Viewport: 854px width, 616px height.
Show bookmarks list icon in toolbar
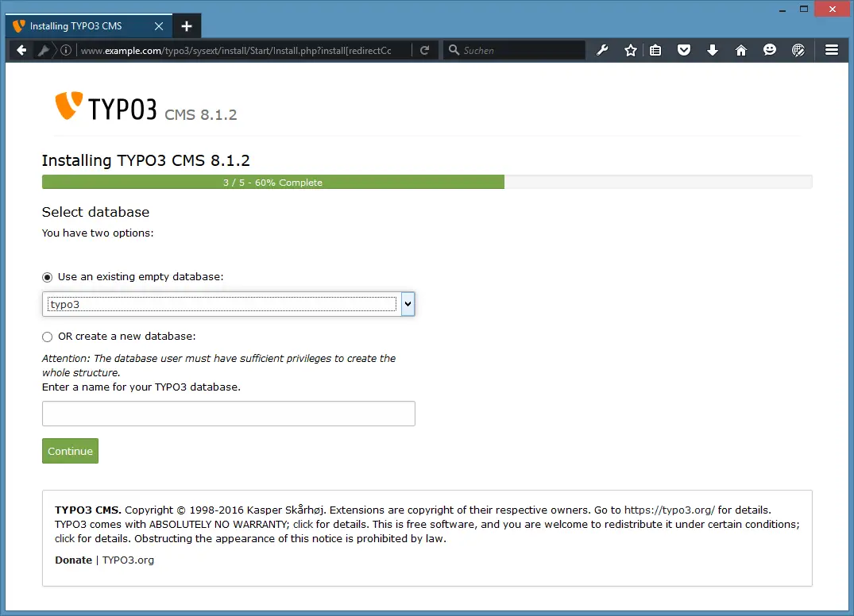[x=655, y=51]
